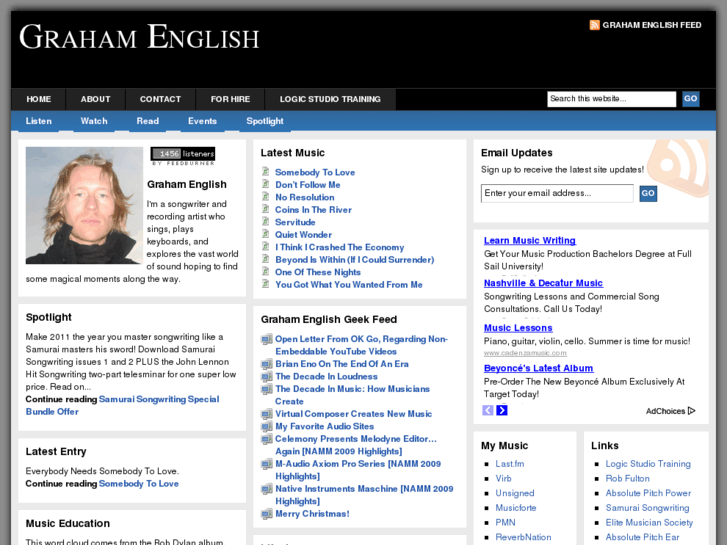Click music icon beside One Of These Nights
727x545 pixels.
tap(266, 272)
